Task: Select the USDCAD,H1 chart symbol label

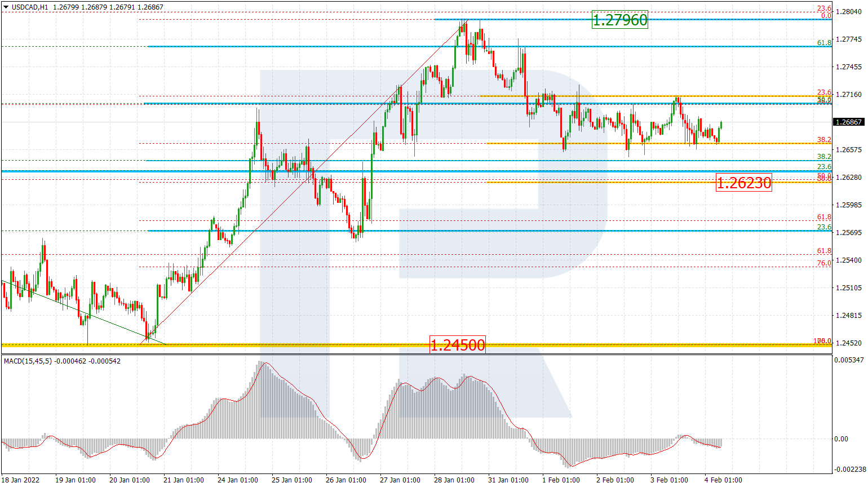Action: click(x=30, y=7)
